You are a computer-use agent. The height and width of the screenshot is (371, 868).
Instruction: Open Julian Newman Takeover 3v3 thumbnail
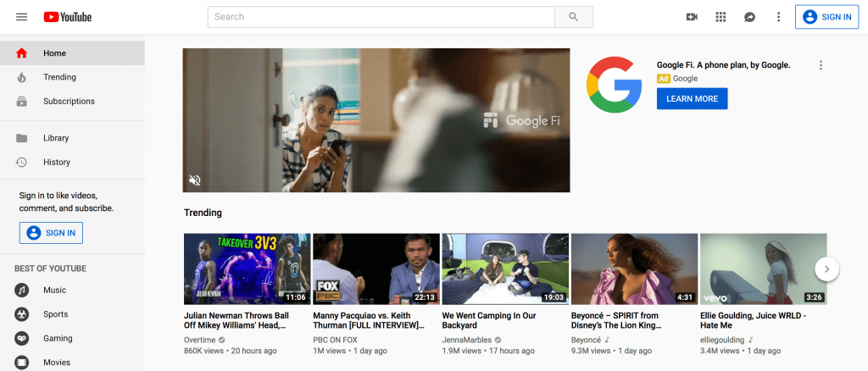point(247,269)
